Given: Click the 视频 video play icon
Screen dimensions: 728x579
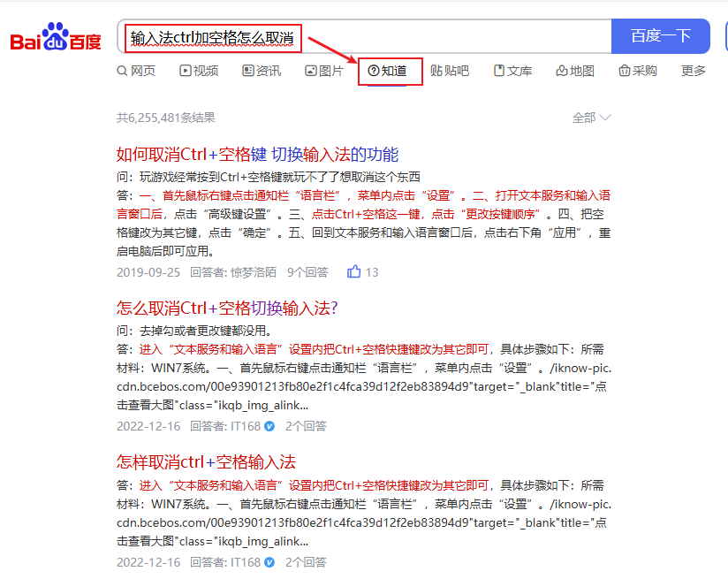Looking at the screenshot, I should click(x=186, y=71).
